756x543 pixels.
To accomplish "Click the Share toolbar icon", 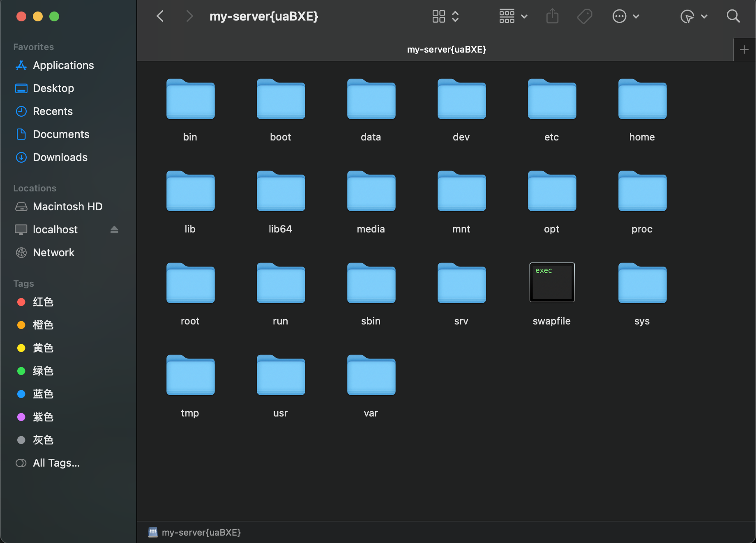I will (552, 16).
